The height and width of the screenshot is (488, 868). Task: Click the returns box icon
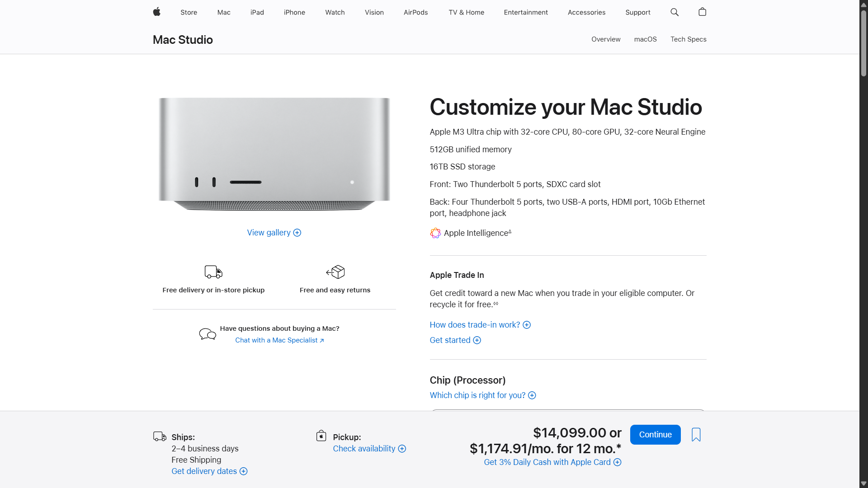point(335,272)
